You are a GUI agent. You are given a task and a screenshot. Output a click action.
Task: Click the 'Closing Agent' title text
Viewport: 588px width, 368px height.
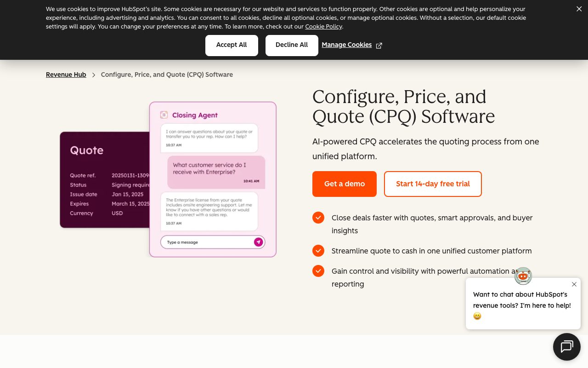point(195,115)
